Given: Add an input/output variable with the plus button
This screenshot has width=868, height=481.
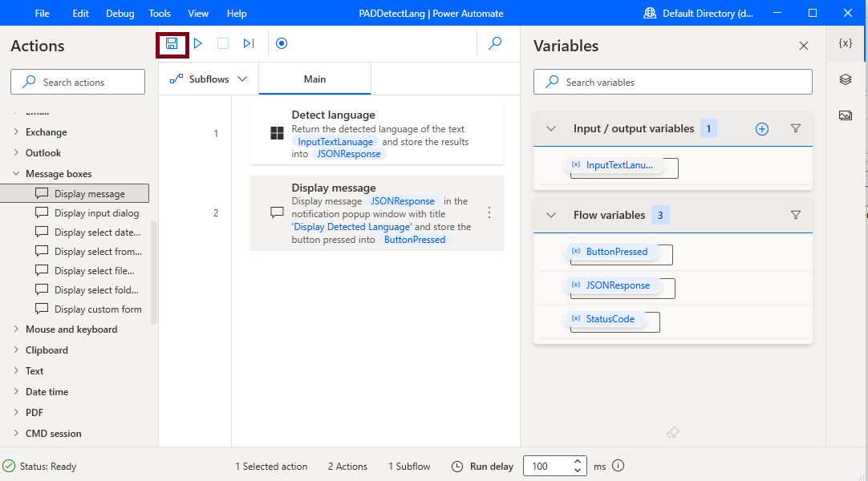Looking at the screenshot, I should (761, 128).
